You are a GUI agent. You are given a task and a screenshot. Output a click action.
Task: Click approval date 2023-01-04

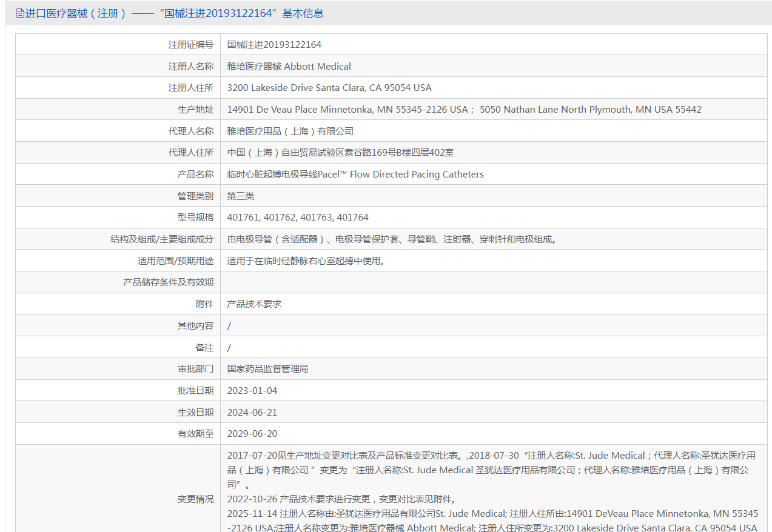(252, 391)
